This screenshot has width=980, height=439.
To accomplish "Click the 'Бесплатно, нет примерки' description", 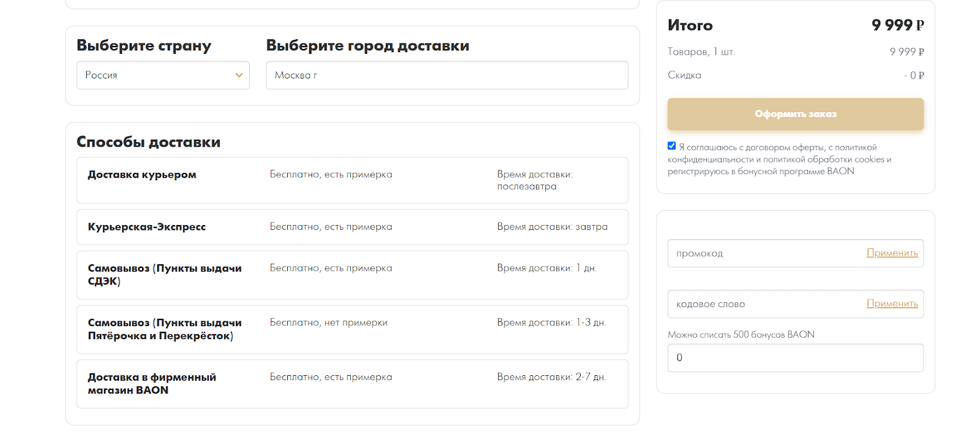I will click(328, 323).
